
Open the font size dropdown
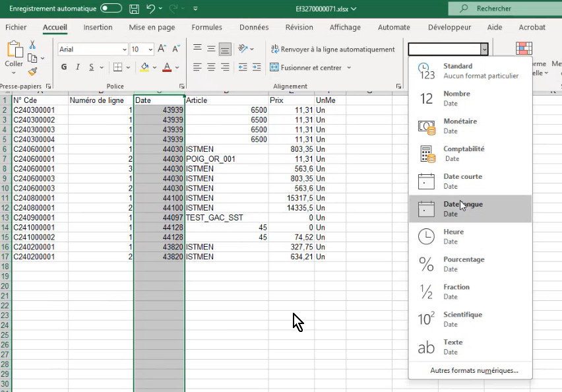[150, 49]
